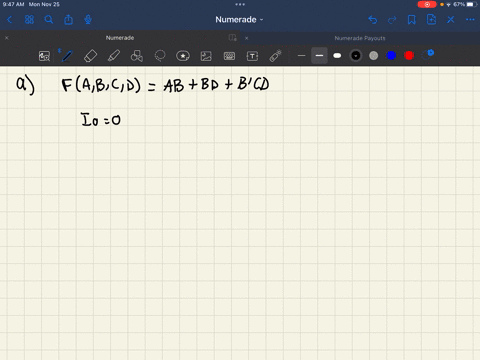Image resolution: width=480 pixels, height=360 pixels.
Task: Tap the three-dot multitasking handle
Action: pyautogui.click(x=240, y=4)
